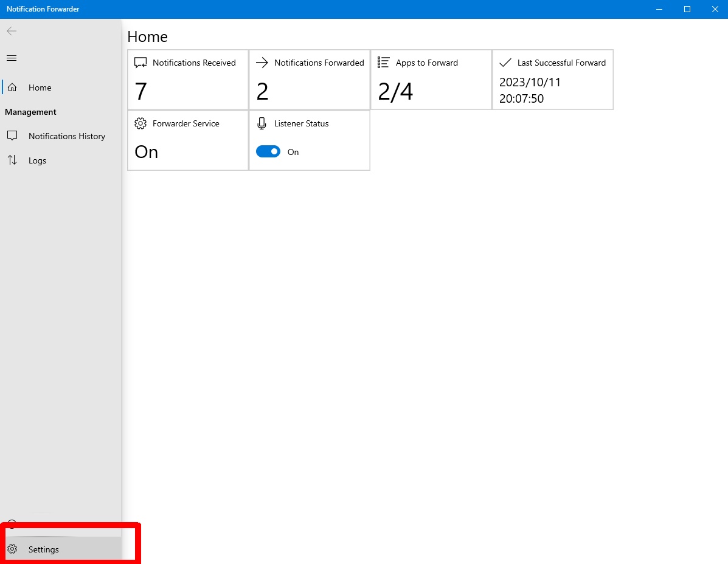
Task: Click the "Management" section header
Action: click(x=30, y=112)
